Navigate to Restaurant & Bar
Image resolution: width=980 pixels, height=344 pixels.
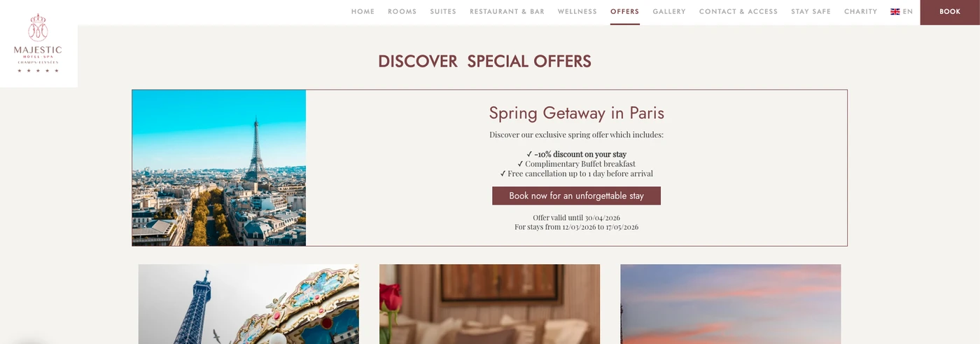click(x=507, y=12)
